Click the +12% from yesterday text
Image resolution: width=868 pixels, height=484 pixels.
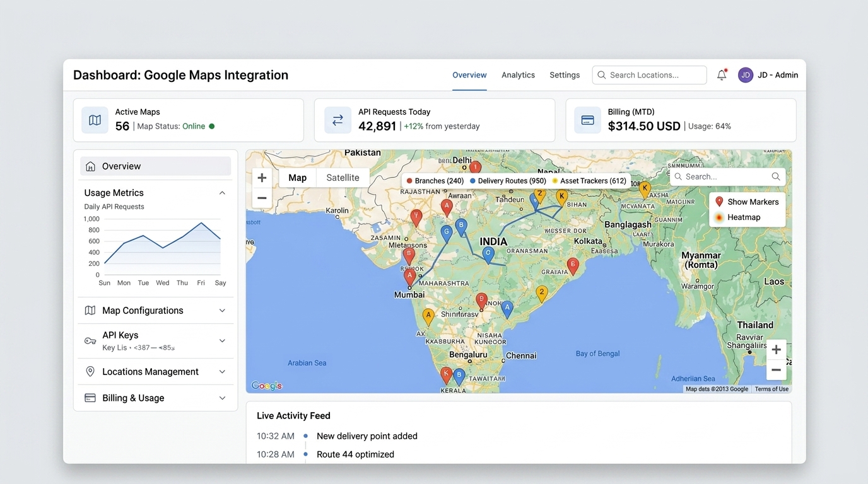click(x=442, y=126)
